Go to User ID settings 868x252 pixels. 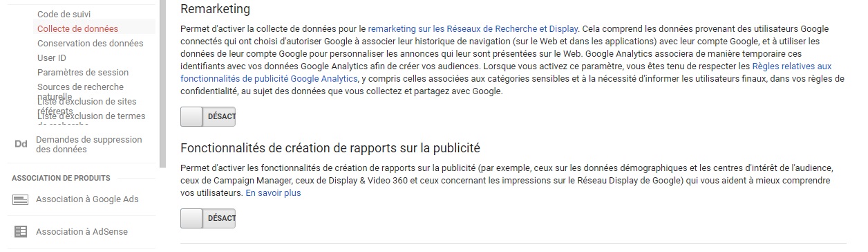[52, 57]
